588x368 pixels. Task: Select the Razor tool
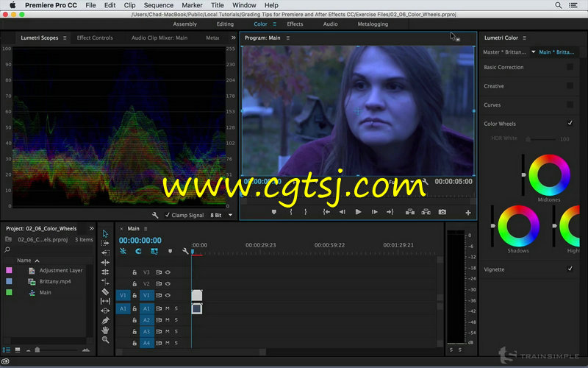pos(105,291)
